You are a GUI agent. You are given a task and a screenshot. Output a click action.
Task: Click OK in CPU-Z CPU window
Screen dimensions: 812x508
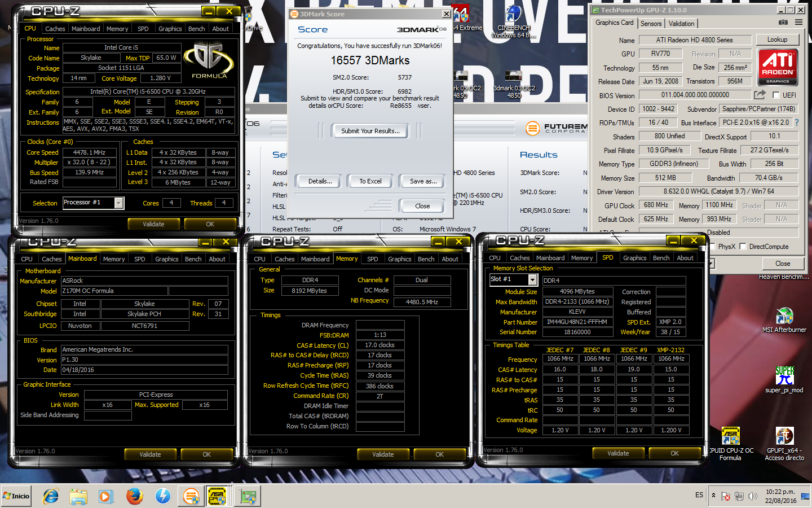coord(210,224)
